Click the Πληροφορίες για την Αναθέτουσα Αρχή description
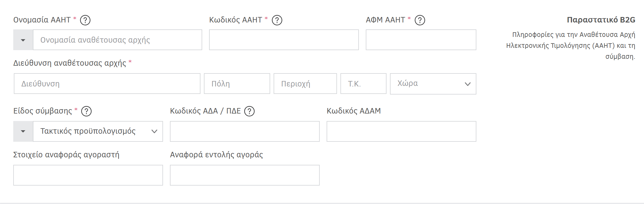 click(571, 46)
